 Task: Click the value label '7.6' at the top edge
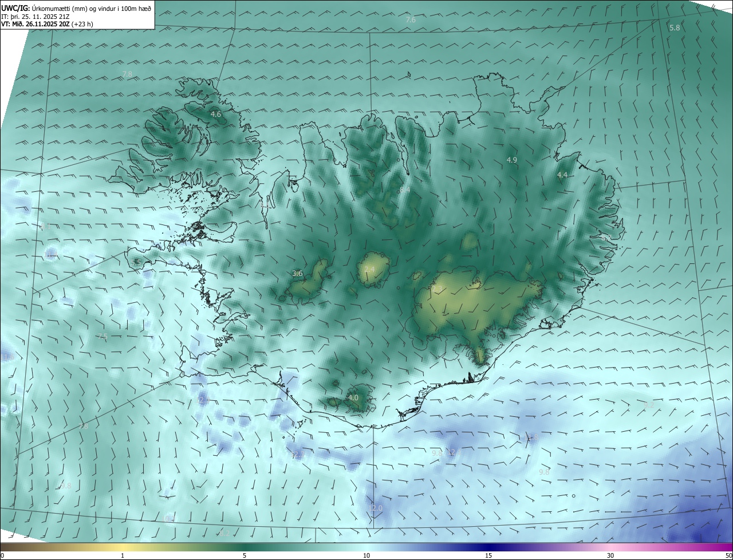(x=411, y=20)
